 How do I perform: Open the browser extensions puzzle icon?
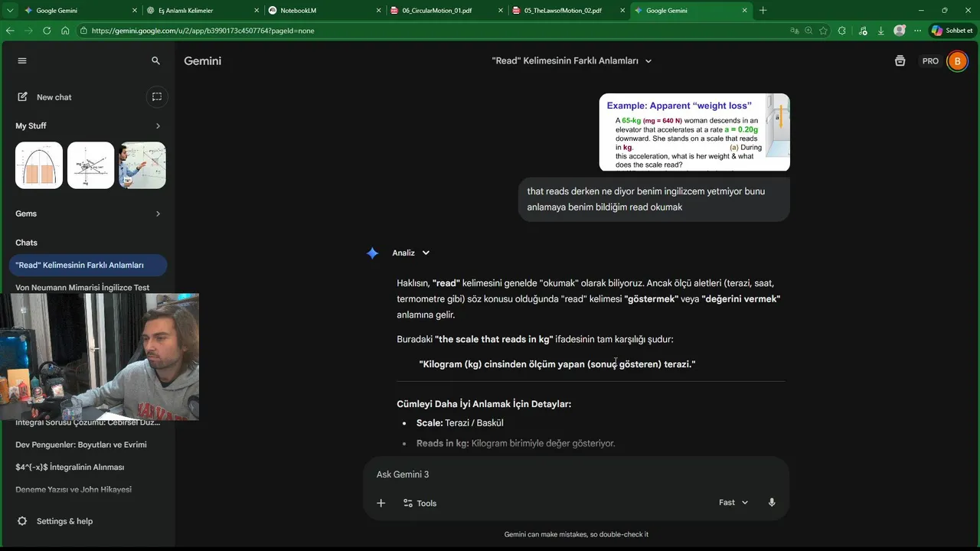tap(842, 31)
